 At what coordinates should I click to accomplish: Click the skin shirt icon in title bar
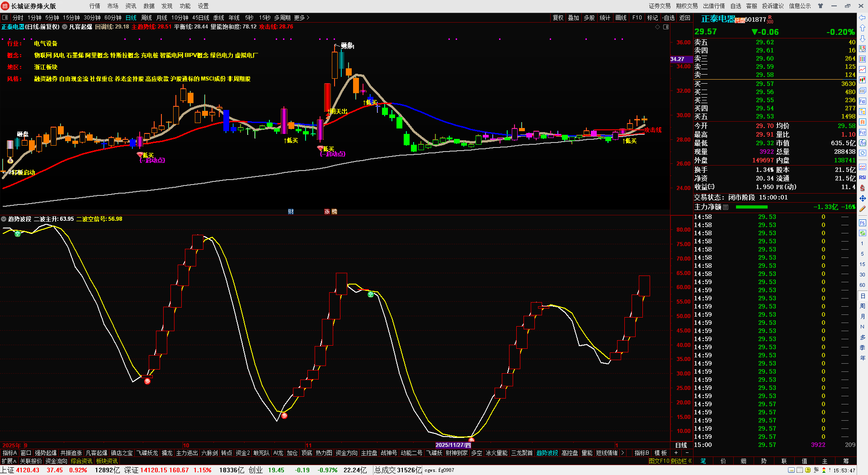coord(821,6)
